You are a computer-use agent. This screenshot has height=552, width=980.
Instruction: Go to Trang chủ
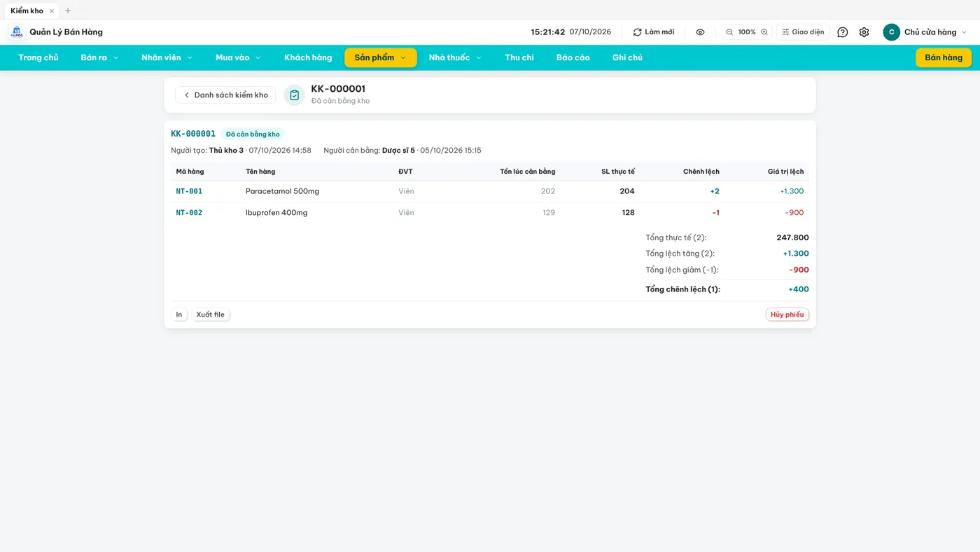(38, 57)
